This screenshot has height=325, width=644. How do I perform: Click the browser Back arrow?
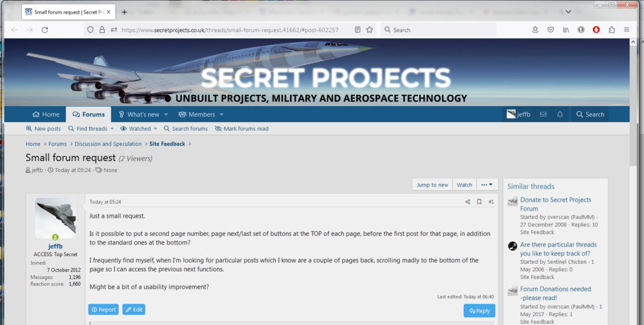14,30
